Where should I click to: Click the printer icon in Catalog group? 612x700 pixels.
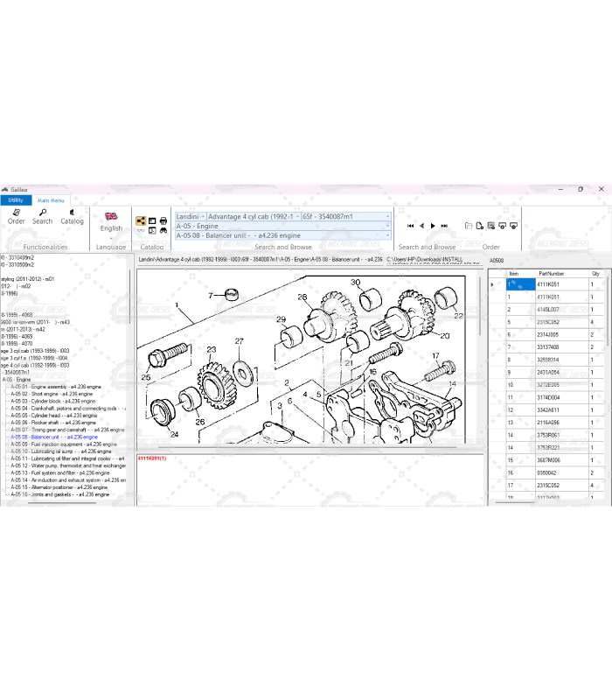163,220
